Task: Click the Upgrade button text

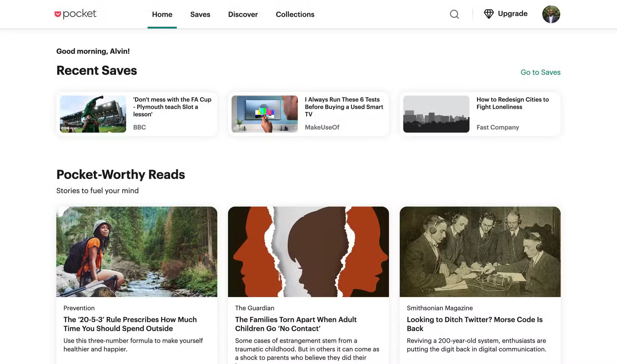Action: pos(512,14)
